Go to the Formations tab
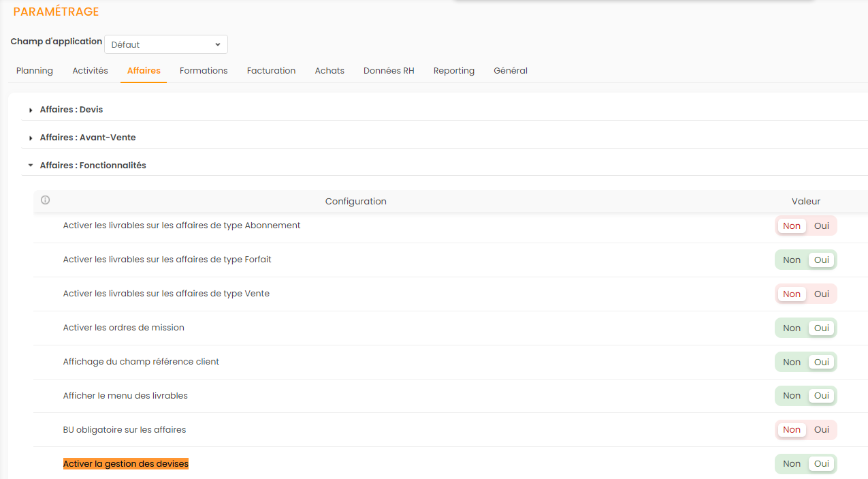868x479 pixels. [204, 70]
